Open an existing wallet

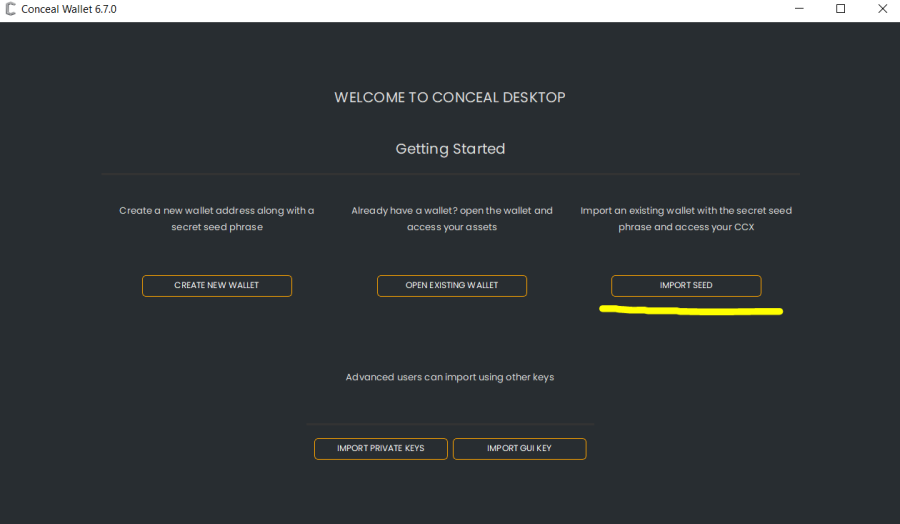point(451,286)
